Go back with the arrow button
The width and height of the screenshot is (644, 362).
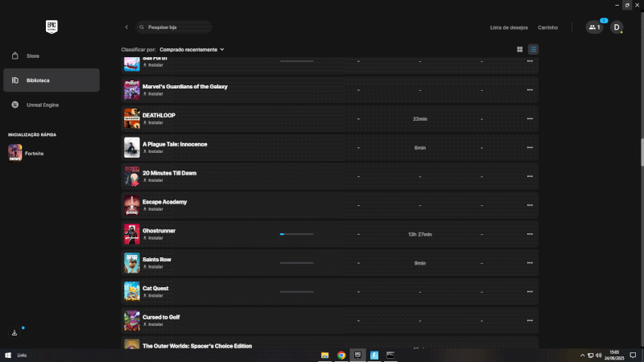coord(126,27)
